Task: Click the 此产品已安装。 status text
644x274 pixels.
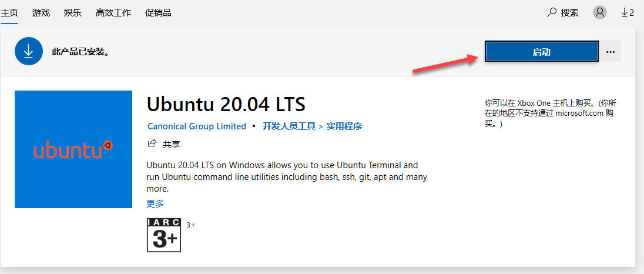Action: coord(80,52)
